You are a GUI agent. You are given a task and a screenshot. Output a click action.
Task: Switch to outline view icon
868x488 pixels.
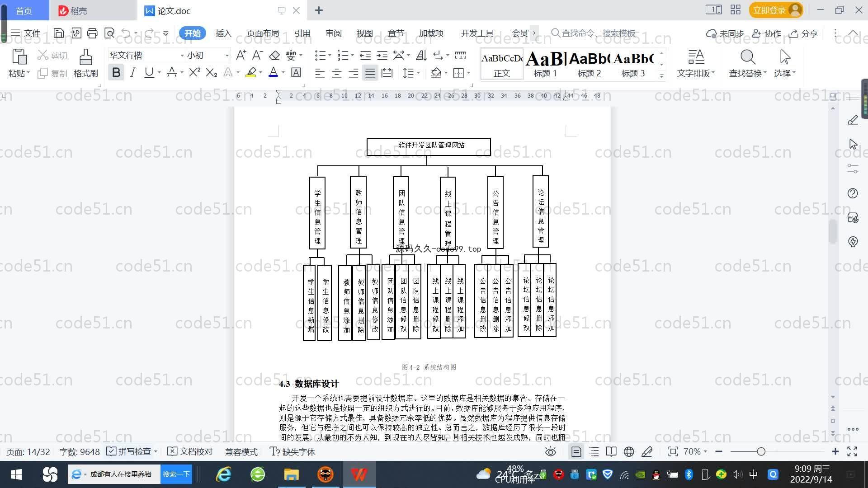(594, 451)
